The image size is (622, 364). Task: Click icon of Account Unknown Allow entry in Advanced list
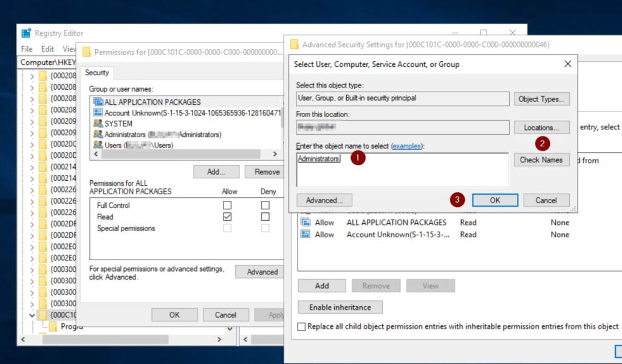(x=306, y=234)
